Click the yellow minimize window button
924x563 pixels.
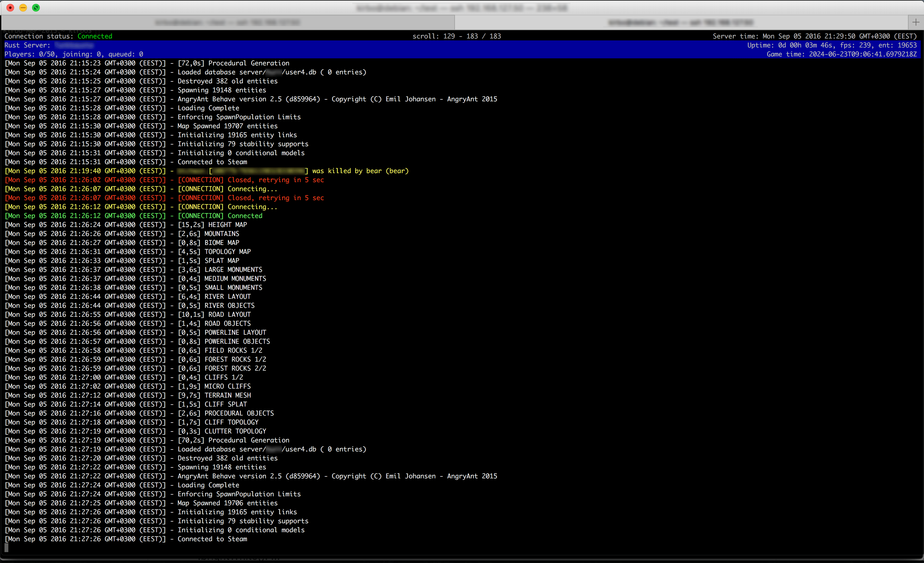point(23,7)
